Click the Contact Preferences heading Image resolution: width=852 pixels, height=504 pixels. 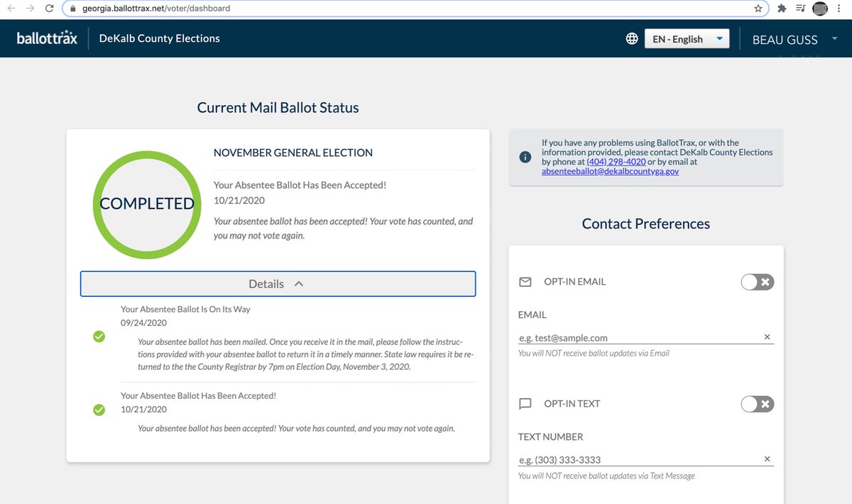[645, 224]
